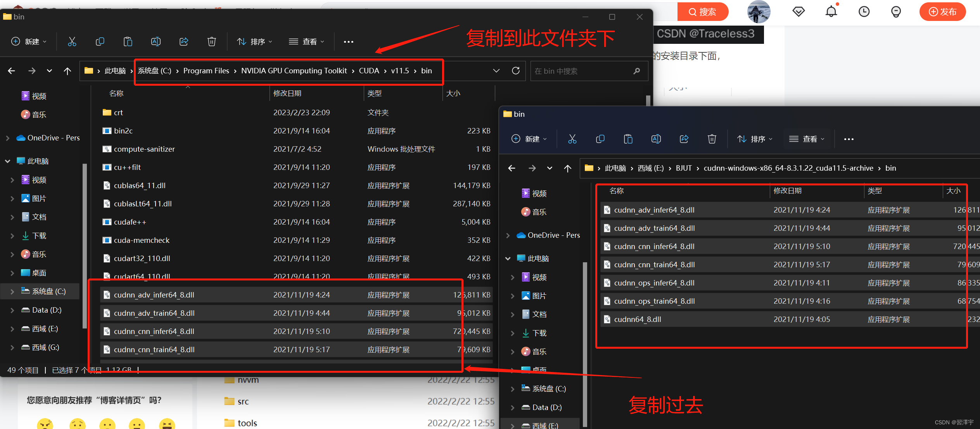Click Share icon in cudnn bin window toolbar

click(684, 139)
